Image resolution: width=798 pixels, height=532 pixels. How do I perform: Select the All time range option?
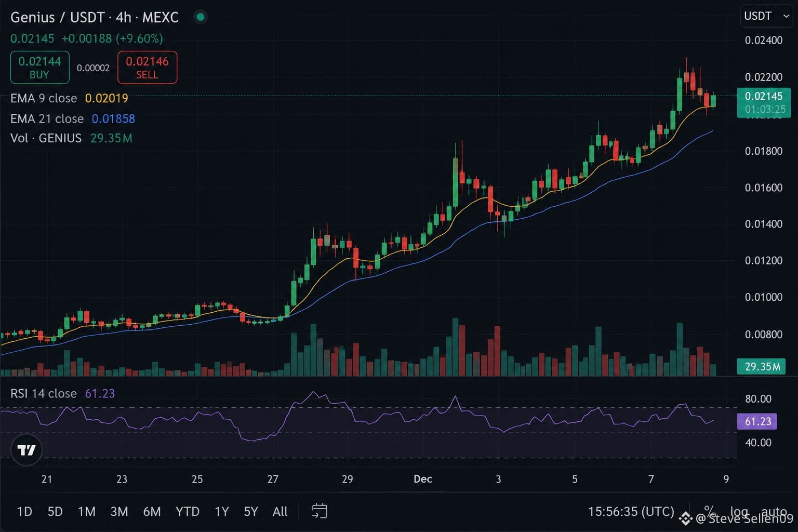pyautogui.click(x=280, y=512)
